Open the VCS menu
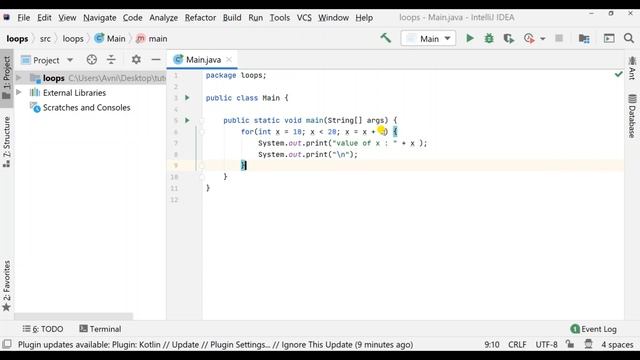 click(304, 18)
